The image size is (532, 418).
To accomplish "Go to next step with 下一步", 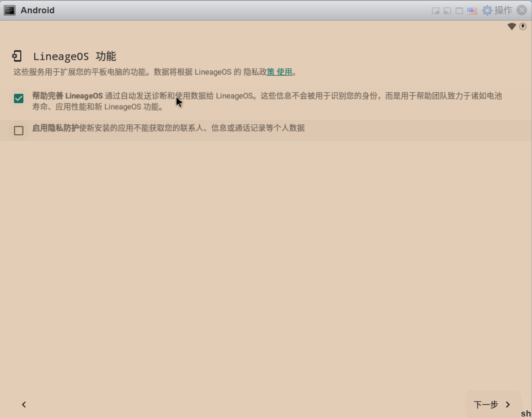I will click(x=492, y=405).
